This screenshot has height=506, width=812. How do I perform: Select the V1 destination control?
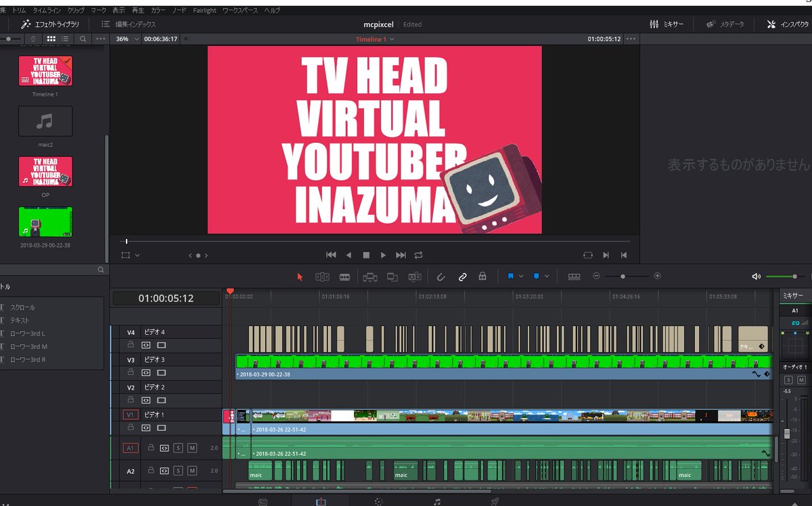tap(131, 415)
